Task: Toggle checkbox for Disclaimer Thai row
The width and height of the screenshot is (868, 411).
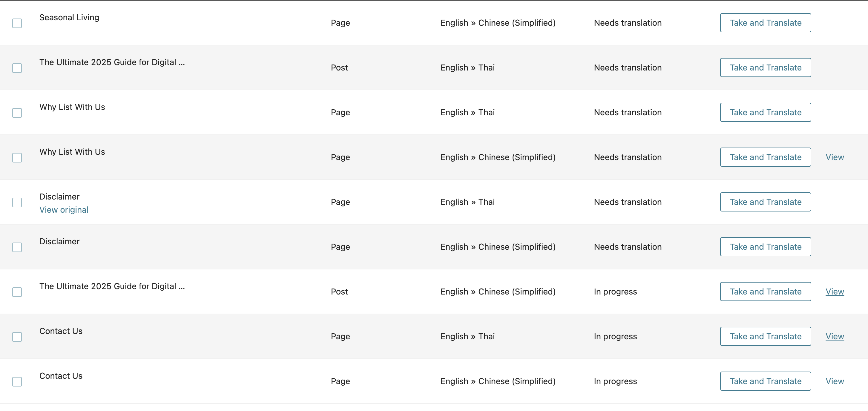Action: [17, 203]
